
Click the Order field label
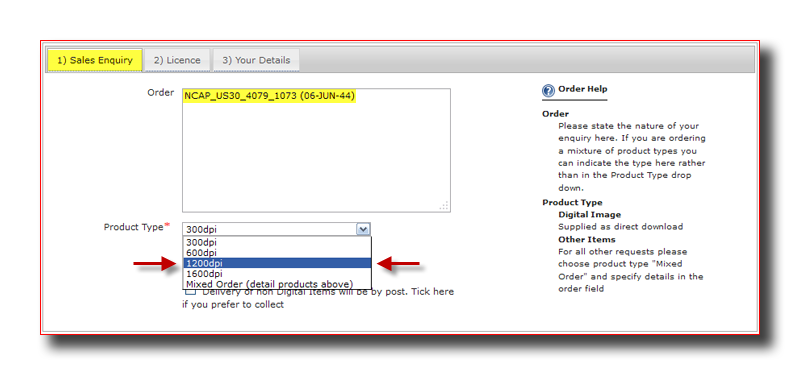[160, 93]
